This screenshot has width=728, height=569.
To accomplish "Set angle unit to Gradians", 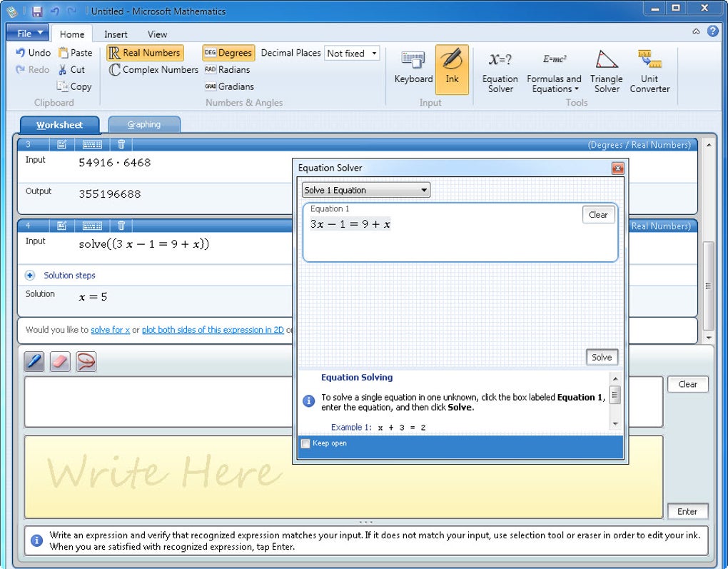I will pyautogui.click(x=229, y=86).
